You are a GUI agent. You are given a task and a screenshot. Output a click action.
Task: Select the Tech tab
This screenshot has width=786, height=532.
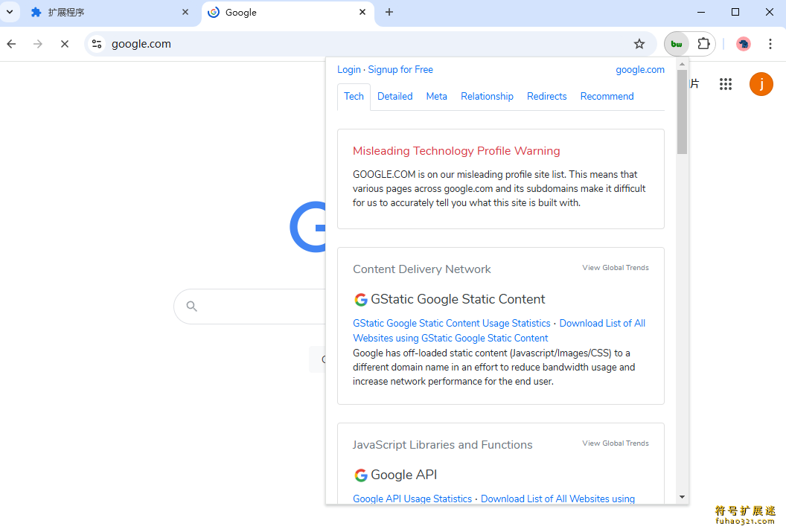tap(354, 96)
